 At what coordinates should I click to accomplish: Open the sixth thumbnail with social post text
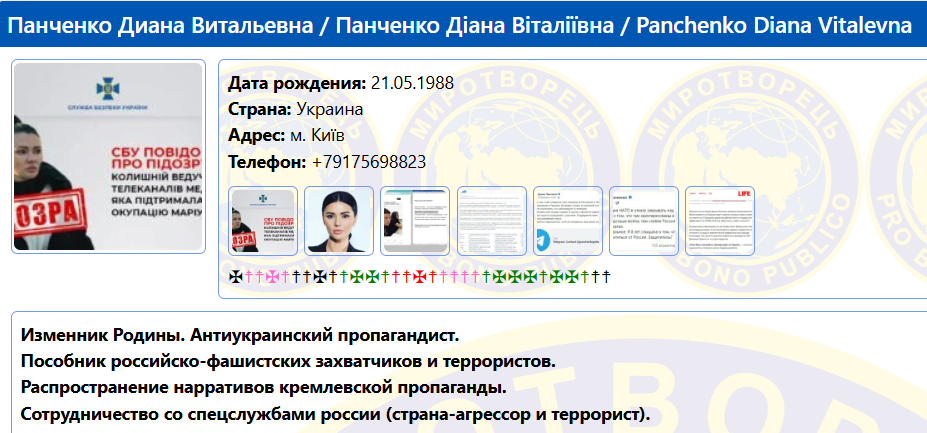pos(644,220)
